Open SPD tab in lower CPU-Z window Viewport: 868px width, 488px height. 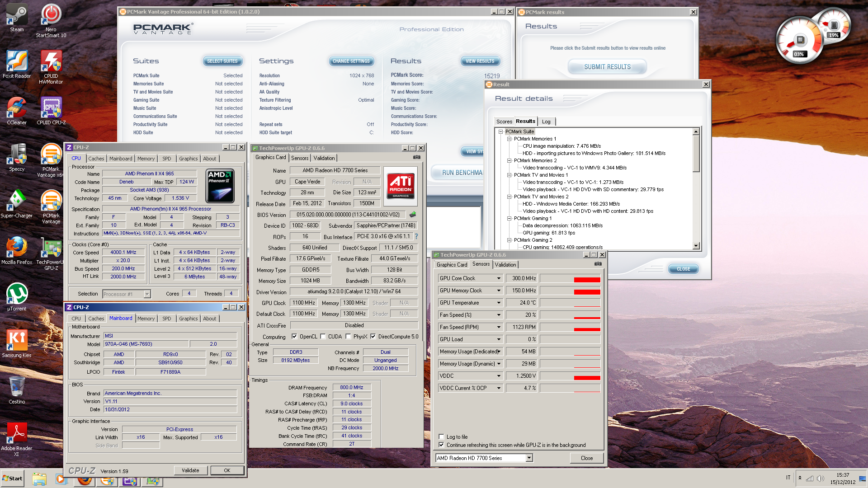pyautogui.click(x=167, y=319)
